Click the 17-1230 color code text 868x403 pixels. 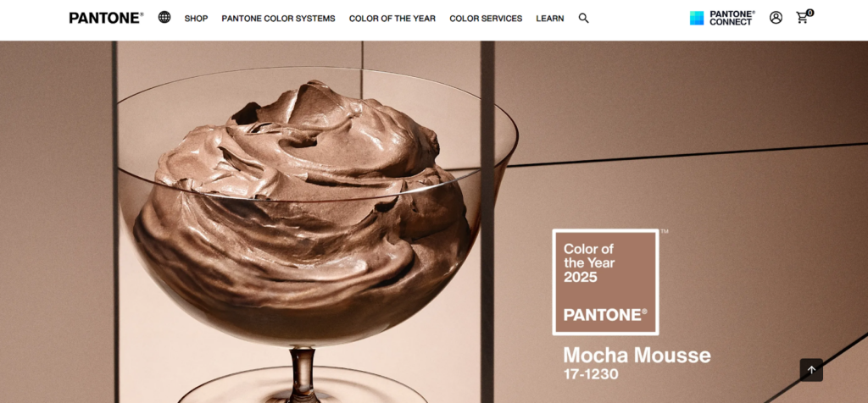(591, 374)
